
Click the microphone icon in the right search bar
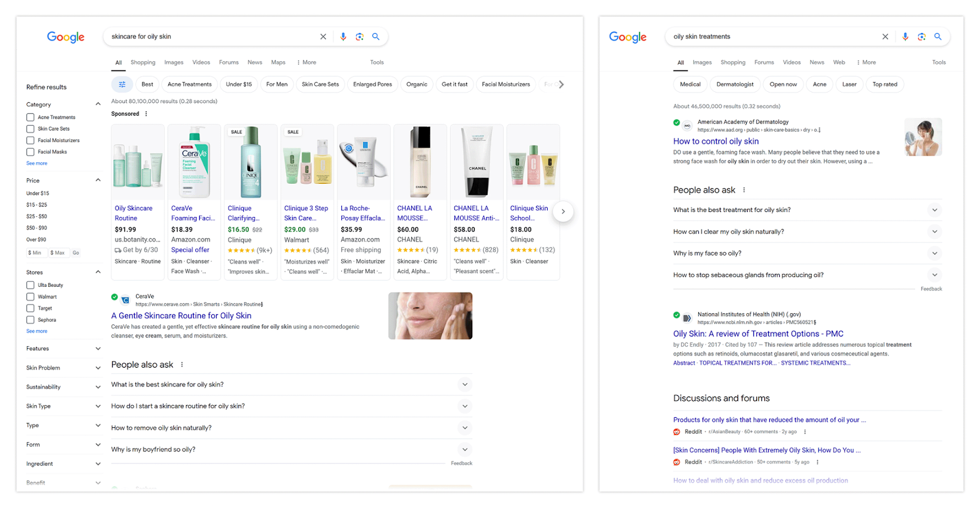(905, 37)
